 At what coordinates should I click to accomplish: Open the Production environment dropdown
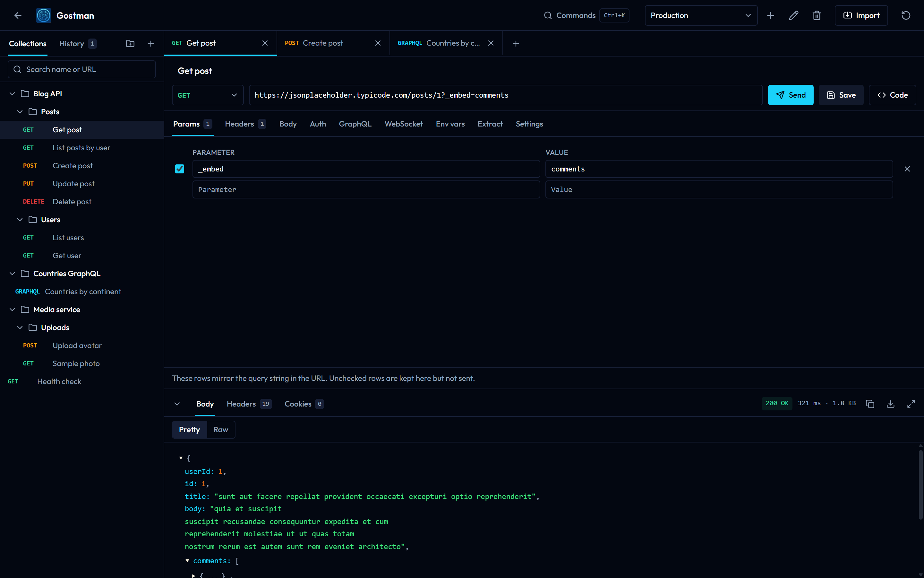click(701, 15)
